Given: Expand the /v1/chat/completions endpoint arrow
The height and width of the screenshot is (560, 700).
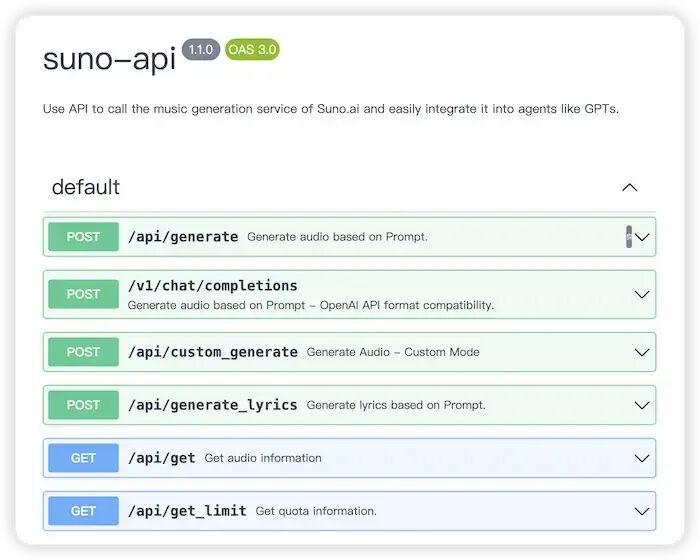Looking at the screenshot, I should 642,294.
